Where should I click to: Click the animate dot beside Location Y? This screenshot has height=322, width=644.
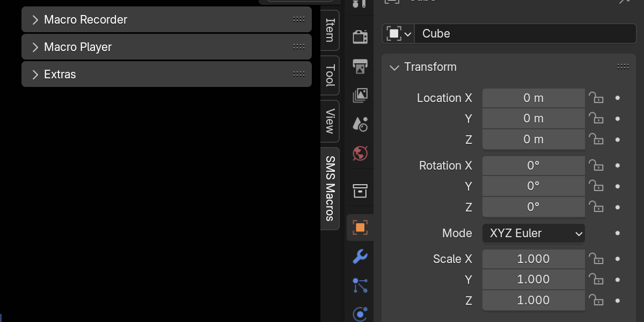[x=618, y=119]
